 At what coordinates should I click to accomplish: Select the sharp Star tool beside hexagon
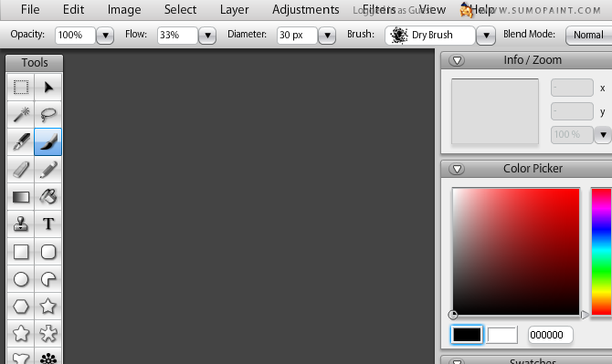(48, 307)
